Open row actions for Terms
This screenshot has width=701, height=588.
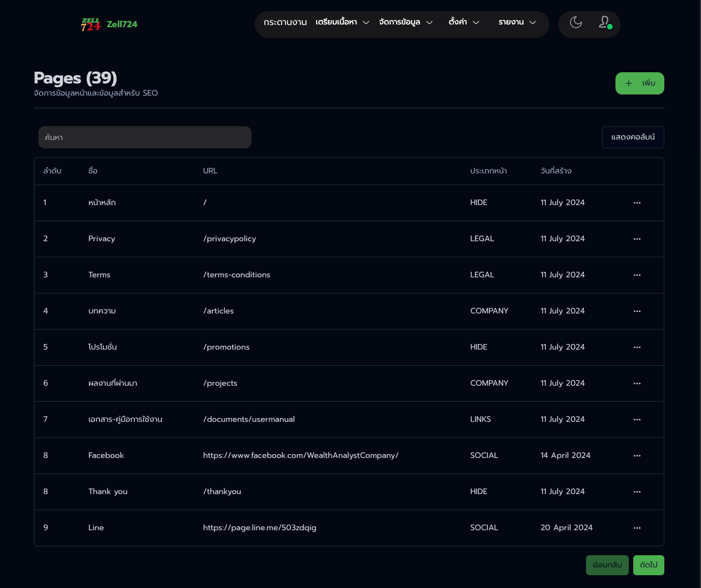[x=637, y=275]
